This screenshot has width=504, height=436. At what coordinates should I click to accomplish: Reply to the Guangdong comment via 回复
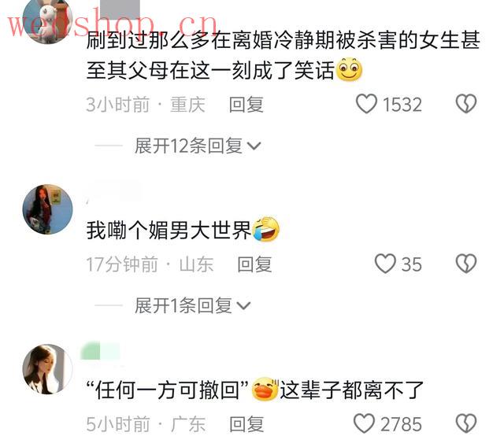point(246,423)
